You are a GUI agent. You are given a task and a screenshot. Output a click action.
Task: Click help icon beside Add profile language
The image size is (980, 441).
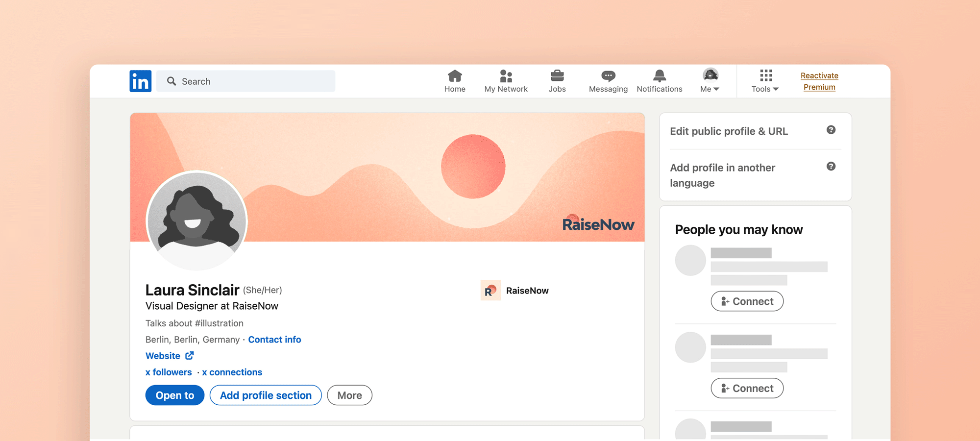pos(831,166)
